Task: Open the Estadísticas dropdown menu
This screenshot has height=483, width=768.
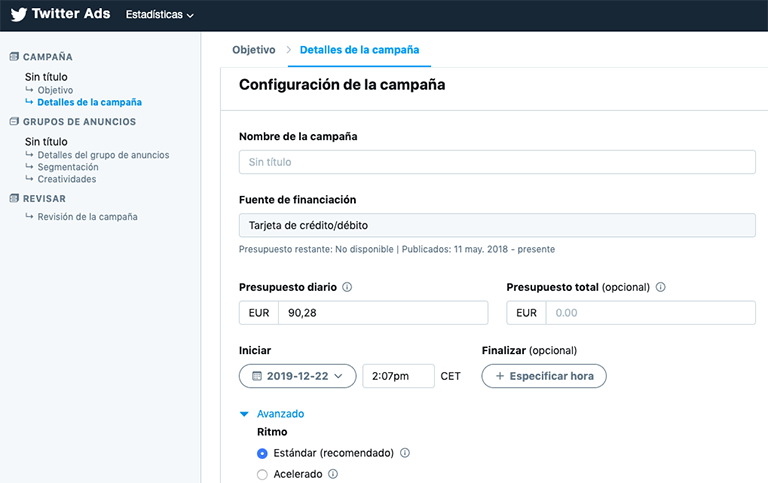Action: tap(160, 15)
